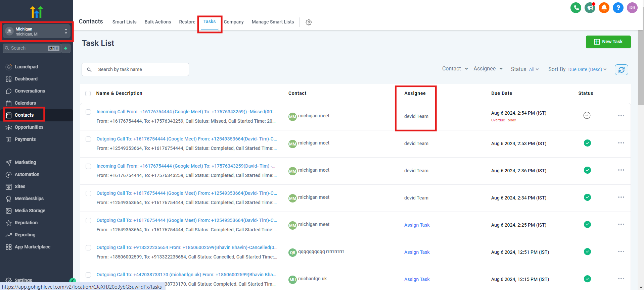Open the Manage Smart Lists tab
This screenshot has height=290, width=644.
click(x=273, y=22)
